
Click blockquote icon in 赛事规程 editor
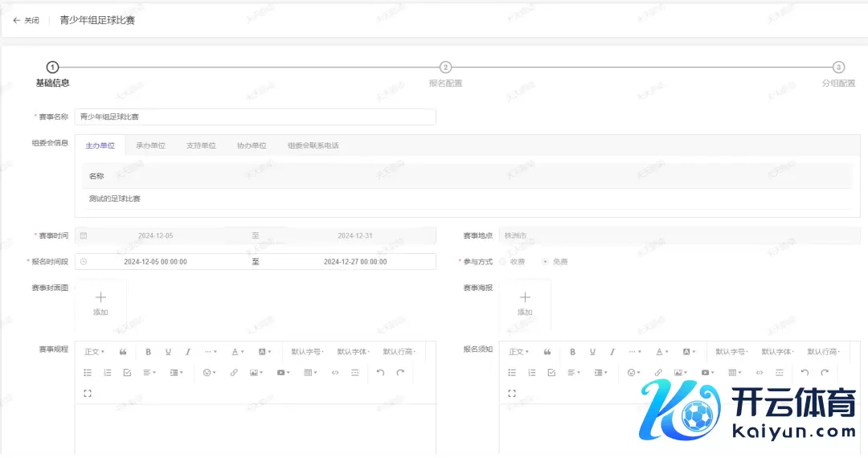pos(123,352)
